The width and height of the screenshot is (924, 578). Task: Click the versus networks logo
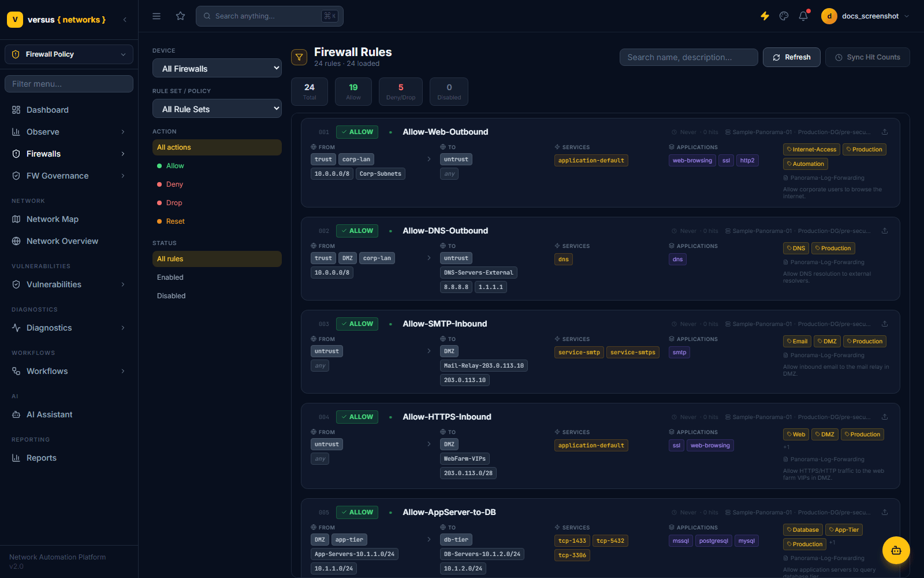pyautogui.click(x=57, y=20)
